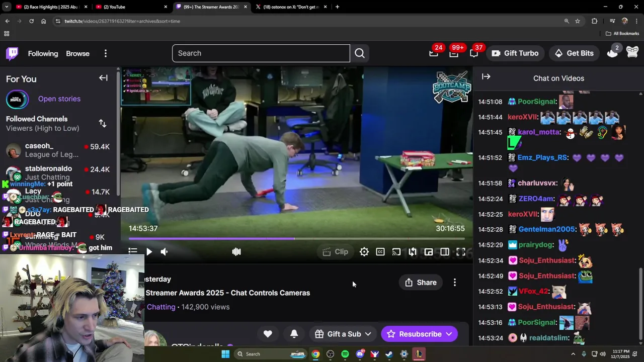Create a Clip from the video
644x362 pixels.
click(x=335, y=252)
